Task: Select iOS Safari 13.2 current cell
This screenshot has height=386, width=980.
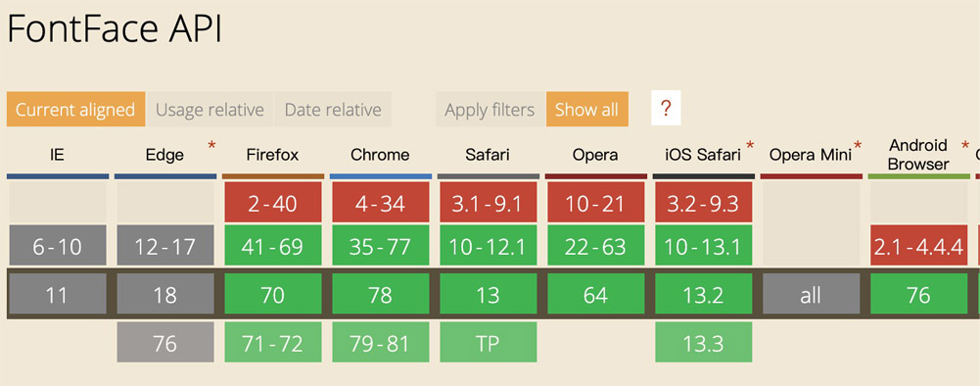Action: click(703, 294)
